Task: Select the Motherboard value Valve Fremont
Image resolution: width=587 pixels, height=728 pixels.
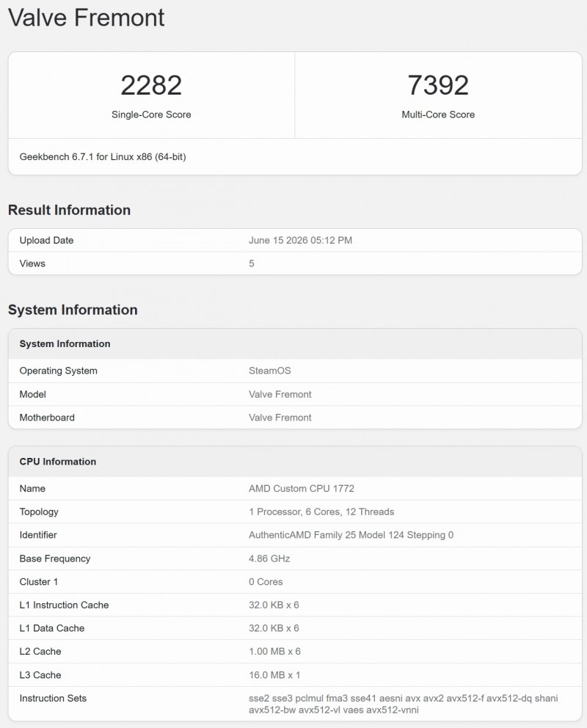Action: pos(280,418)
